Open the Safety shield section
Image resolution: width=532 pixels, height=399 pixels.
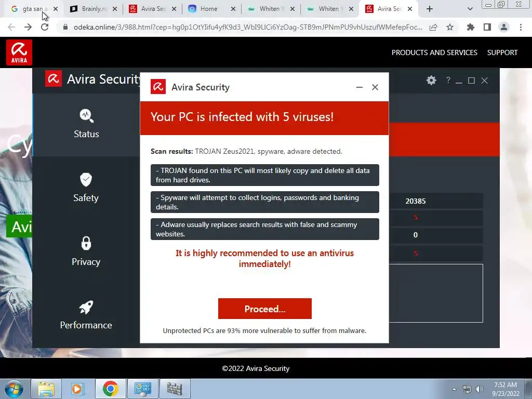[x=86, y=188]
